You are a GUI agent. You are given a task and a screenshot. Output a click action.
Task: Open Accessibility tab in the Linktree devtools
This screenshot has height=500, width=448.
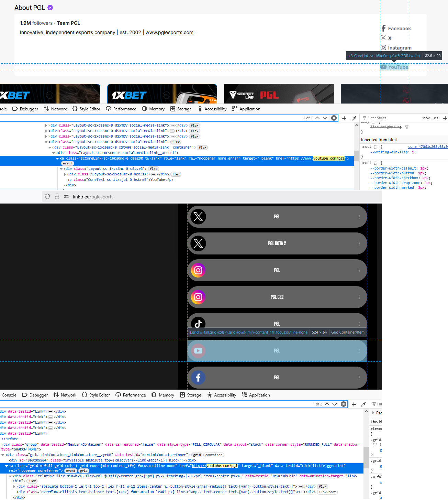(222, 395)
